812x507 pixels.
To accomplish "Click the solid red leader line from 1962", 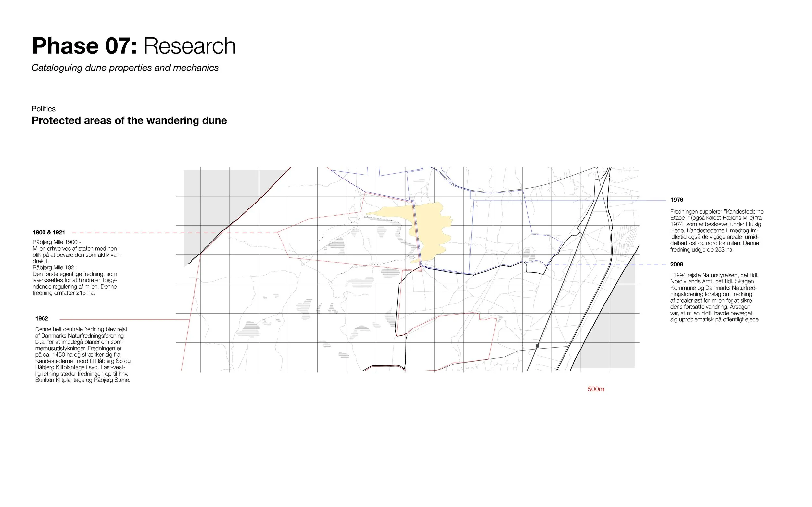I will click(x=124, y=320).
